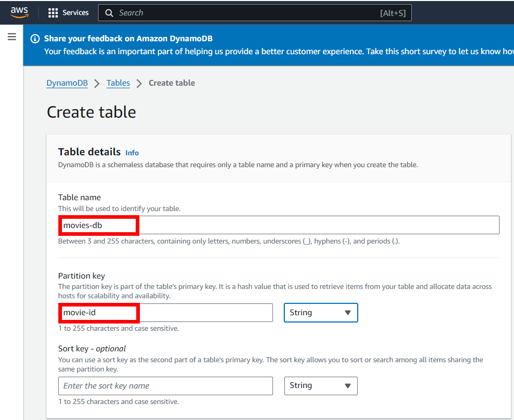This screenshot has width=514, height=420.
Task: Navigate to the Tables breadcrumb link
Action: point(118,83)
